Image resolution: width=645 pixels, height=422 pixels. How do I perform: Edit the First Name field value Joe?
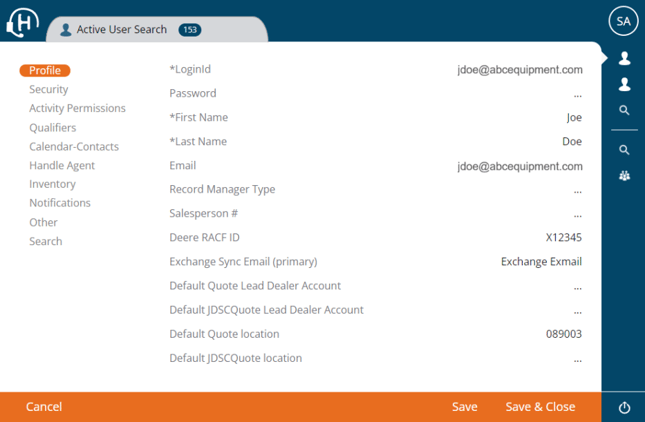(573, 118)
